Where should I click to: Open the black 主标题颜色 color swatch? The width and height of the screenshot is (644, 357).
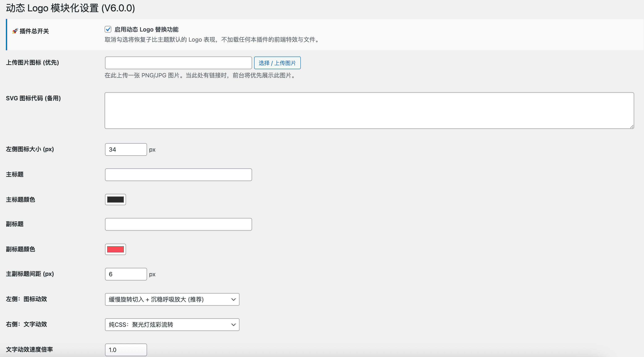pyautogui.click(x=115, y=199)
